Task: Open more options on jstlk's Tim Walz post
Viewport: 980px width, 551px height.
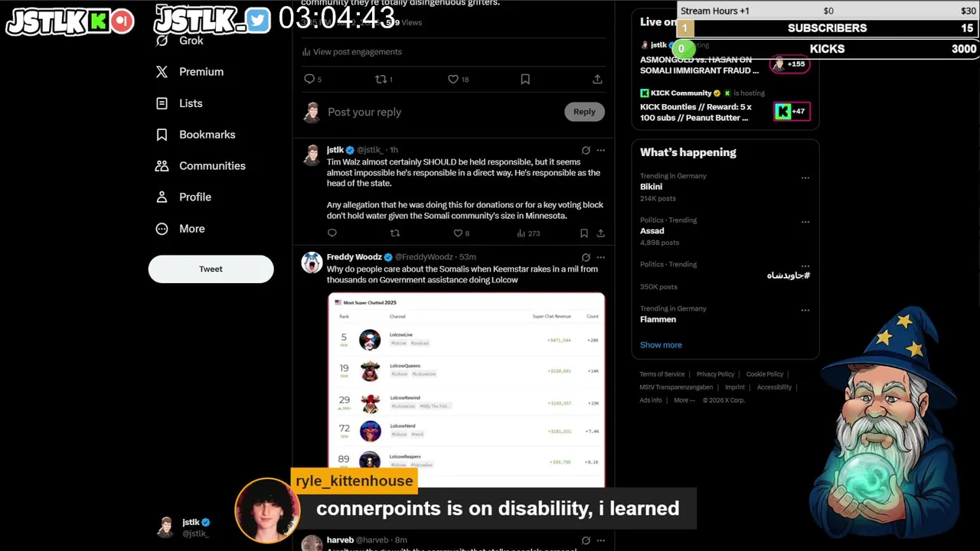Action: pos(601,150)
